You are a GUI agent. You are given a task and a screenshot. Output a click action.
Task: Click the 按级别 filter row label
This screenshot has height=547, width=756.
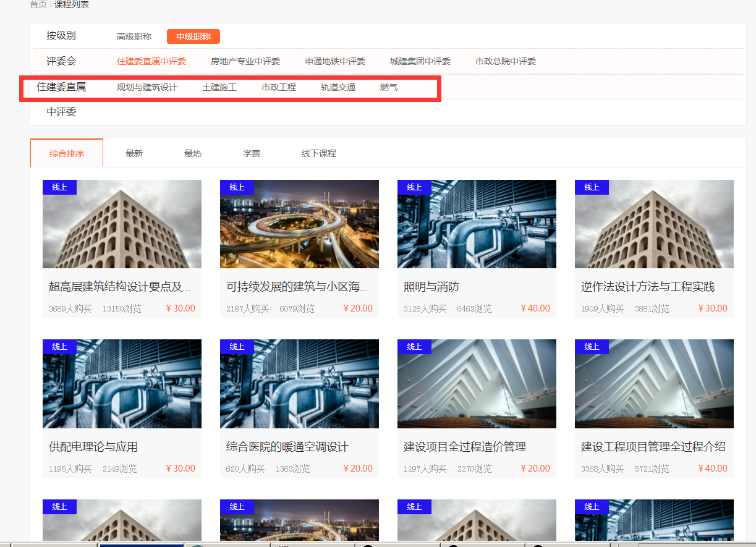click(61, 36)
